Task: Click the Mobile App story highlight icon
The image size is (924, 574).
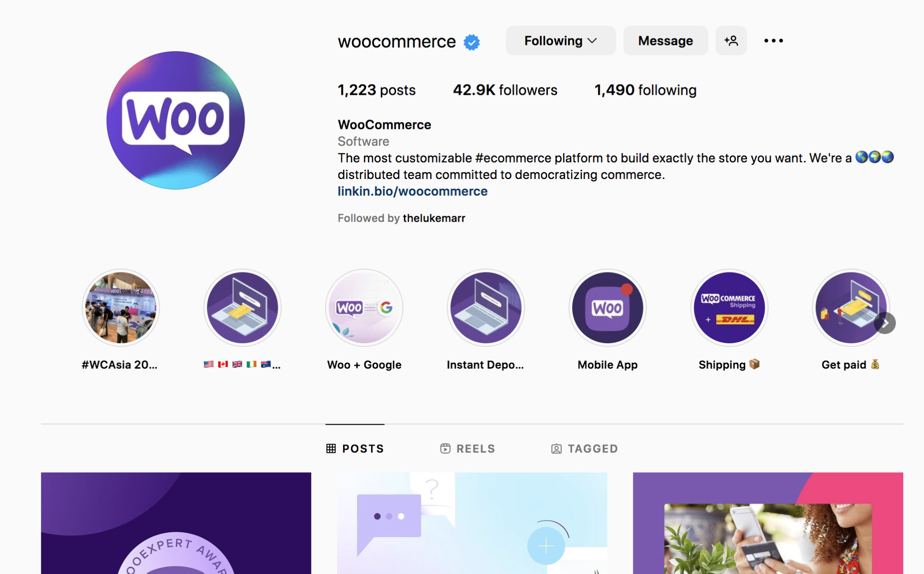Action: coord(607,308)
